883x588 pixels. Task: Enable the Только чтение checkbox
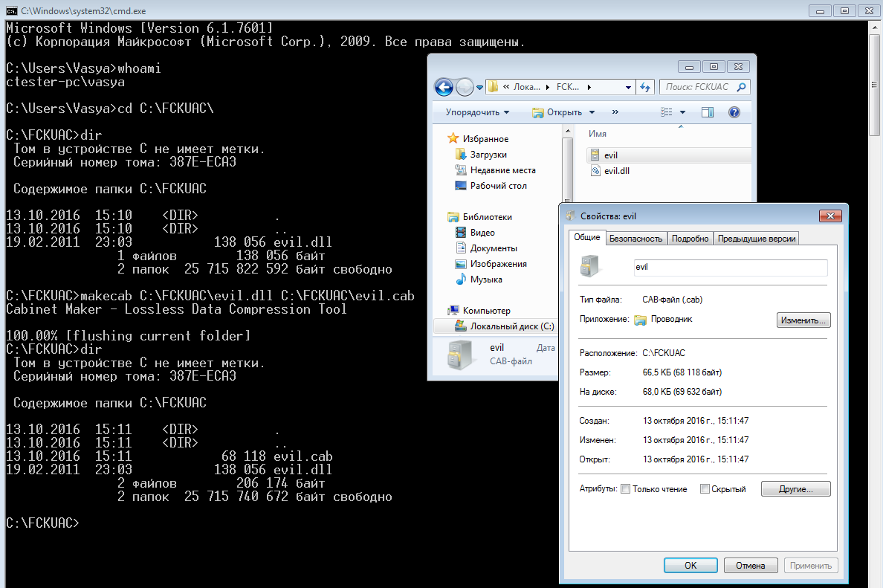[x=626, y=489]
